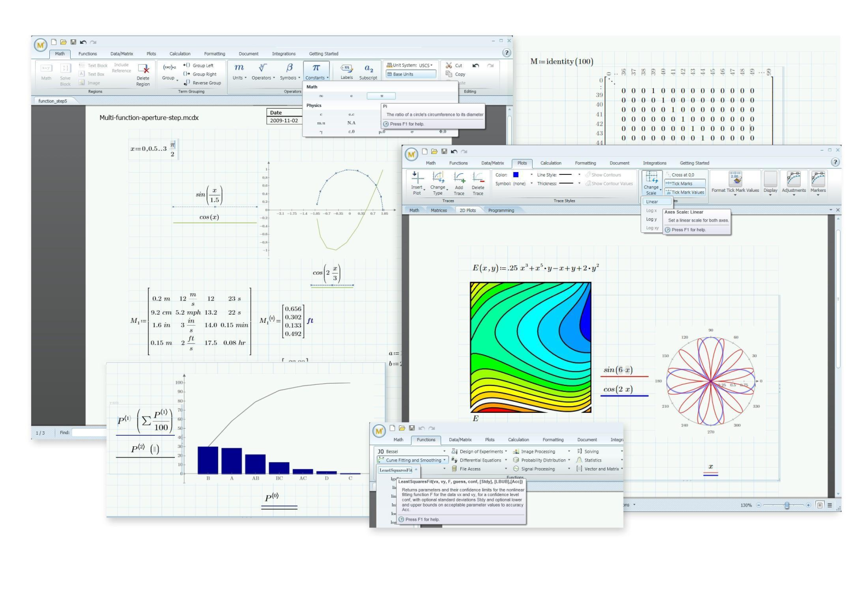Open Help in the Plots window
Screen dimensions: 868x592
click(x=835, y=162)
